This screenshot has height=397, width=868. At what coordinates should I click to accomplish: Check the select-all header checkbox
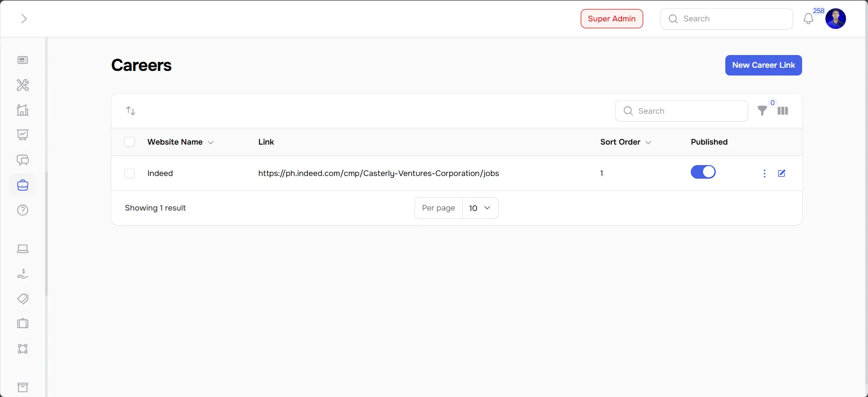[130, 142]
